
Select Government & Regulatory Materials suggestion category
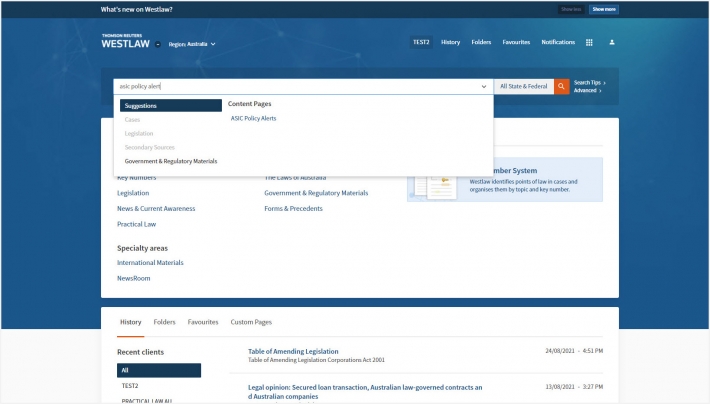coord(171,161)
